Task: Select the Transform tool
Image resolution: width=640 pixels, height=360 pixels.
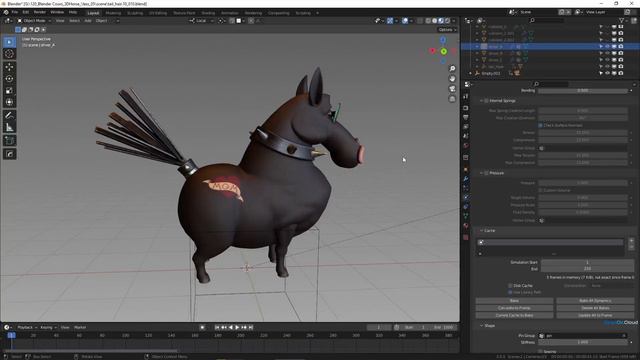Action: pos(9,102)
